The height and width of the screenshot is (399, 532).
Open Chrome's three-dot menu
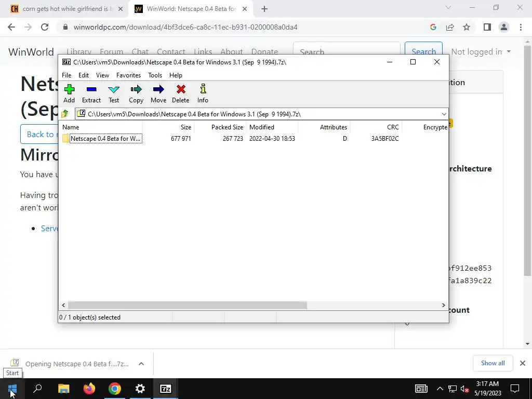(521, 27)
